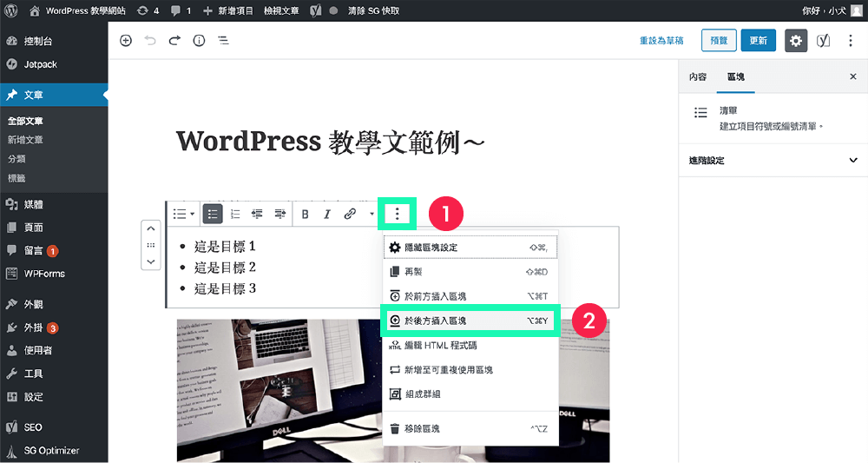Click the WordPress logo in admin bar

(11, 10)
